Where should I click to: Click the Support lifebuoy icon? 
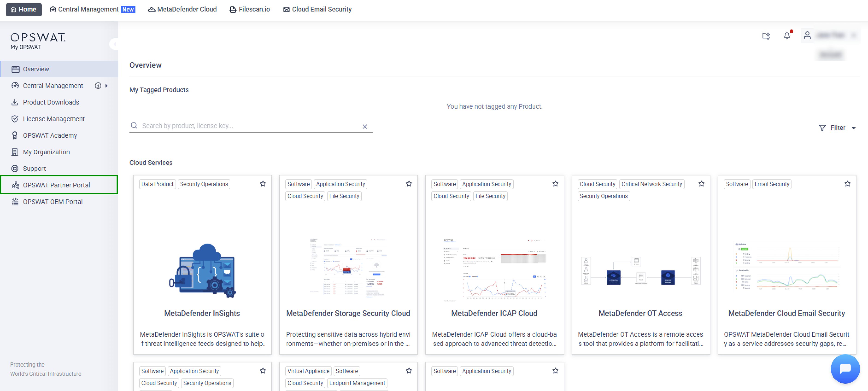coord(15,168)
